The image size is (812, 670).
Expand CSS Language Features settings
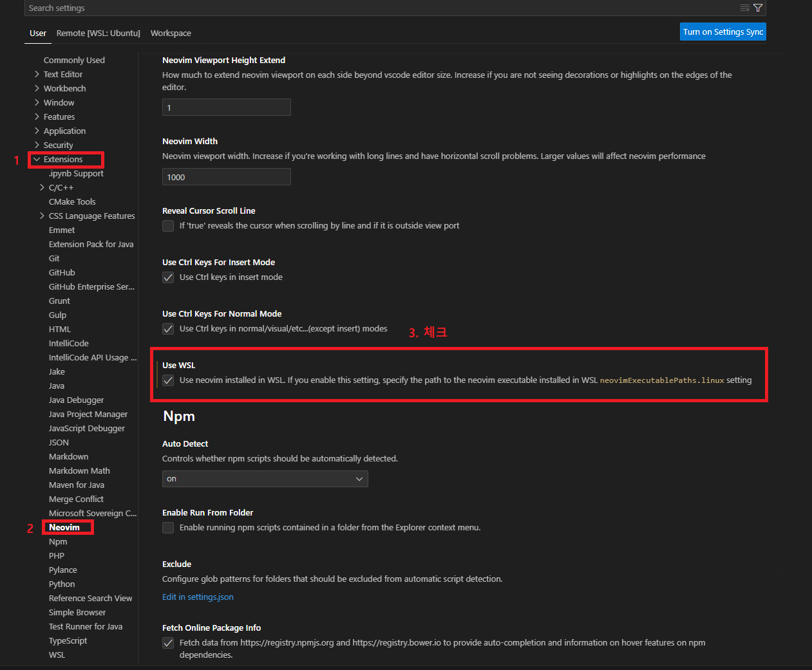(42, 216)
